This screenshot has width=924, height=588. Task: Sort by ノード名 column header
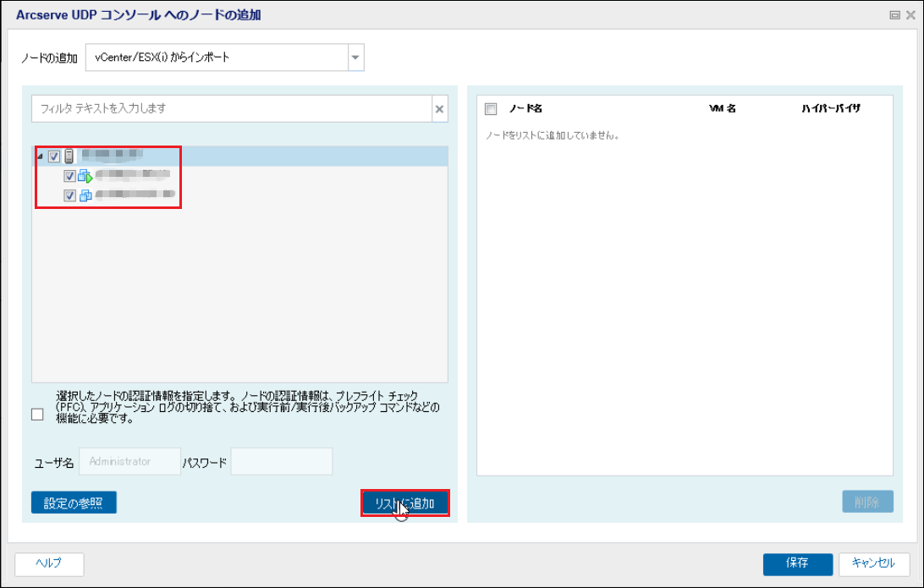click(x=525, y=109)
